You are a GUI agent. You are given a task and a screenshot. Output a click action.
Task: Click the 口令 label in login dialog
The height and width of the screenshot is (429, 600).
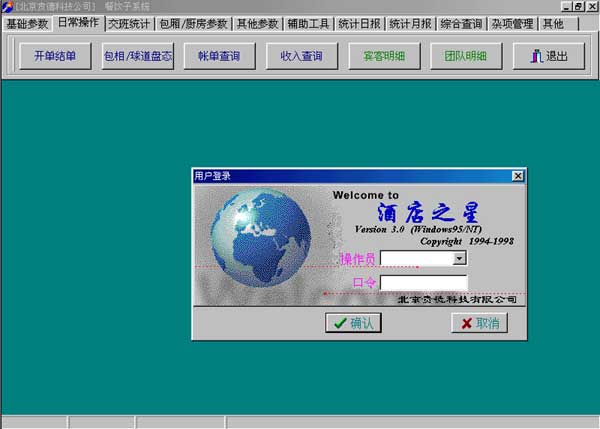[364, 282]
